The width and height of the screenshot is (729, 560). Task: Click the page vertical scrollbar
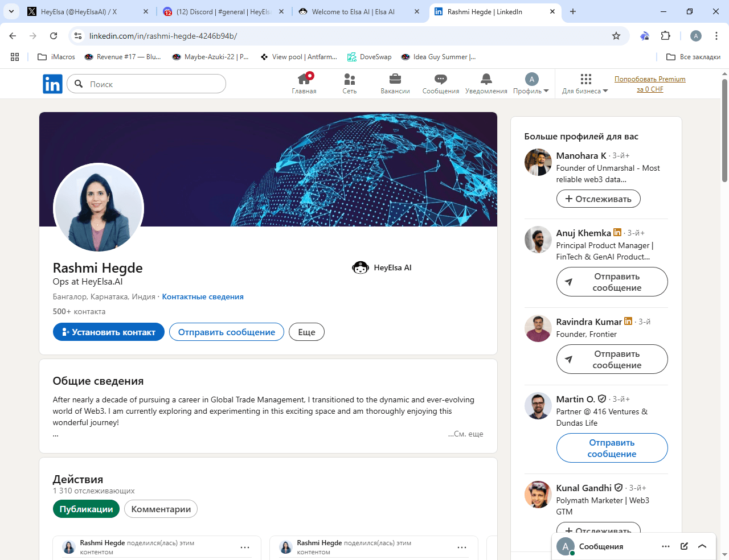point(724,131)
